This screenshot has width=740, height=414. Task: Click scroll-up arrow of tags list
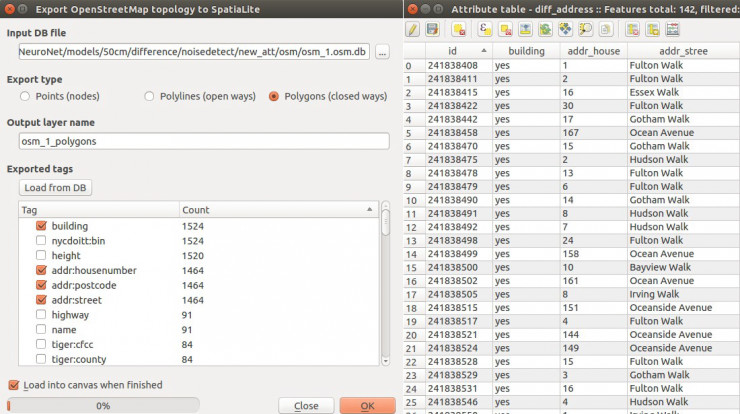pos(386,206)
